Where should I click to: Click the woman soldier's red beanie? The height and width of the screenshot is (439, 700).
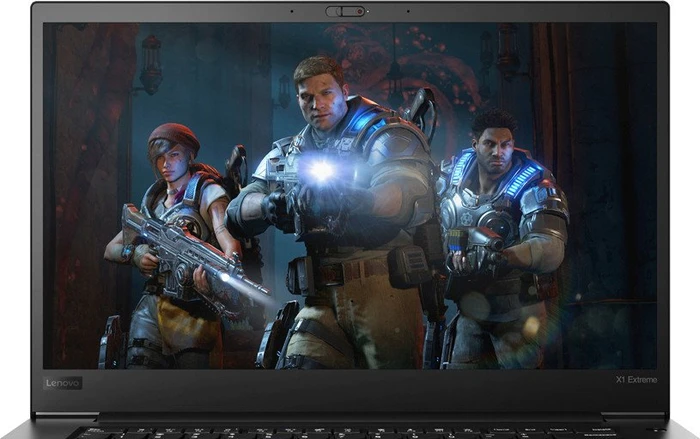pos(174,136)
